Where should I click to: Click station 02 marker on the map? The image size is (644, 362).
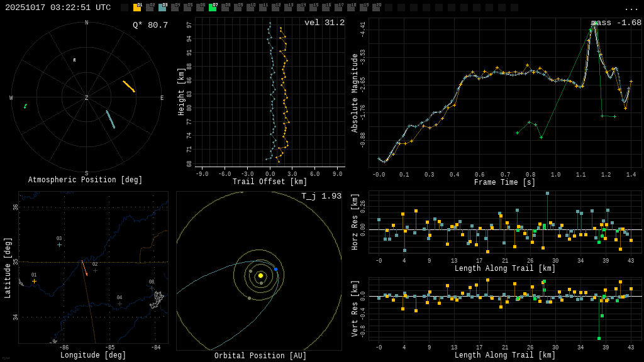tap(95, 270)
